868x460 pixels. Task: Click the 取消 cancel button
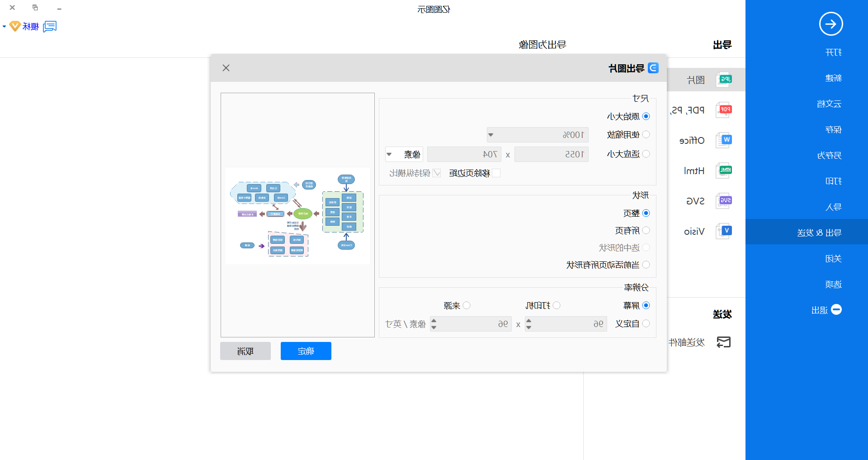(x=245, y=351)
